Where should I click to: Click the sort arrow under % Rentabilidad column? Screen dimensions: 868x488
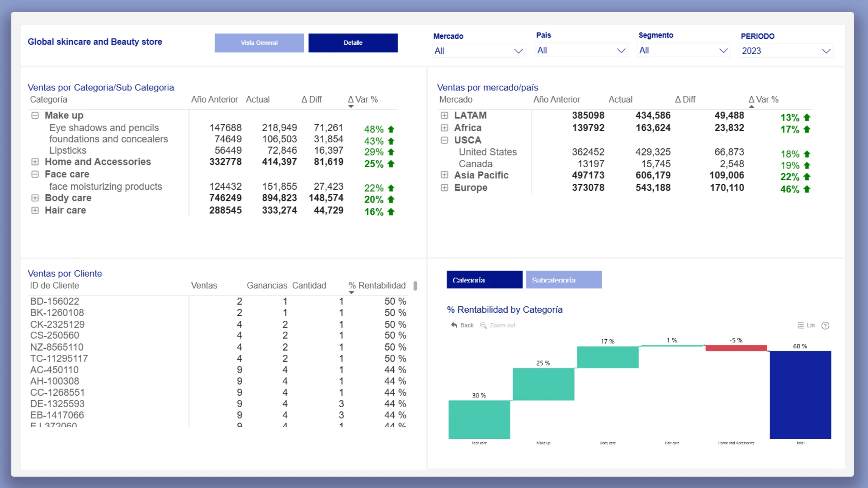[351, 293]
